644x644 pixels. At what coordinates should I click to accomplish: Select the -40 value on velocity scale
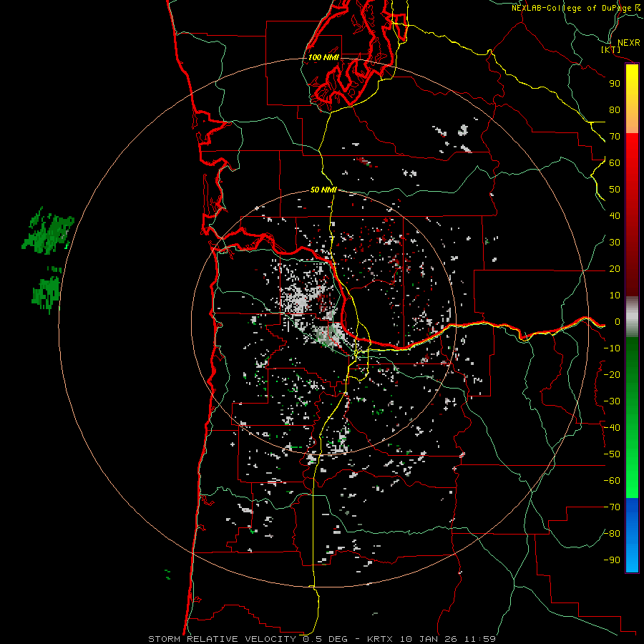click(x=612, y=428)
